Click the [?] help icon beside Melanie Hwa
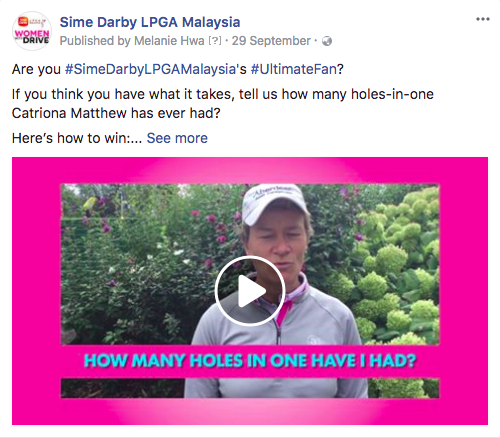 click(215, 41)
